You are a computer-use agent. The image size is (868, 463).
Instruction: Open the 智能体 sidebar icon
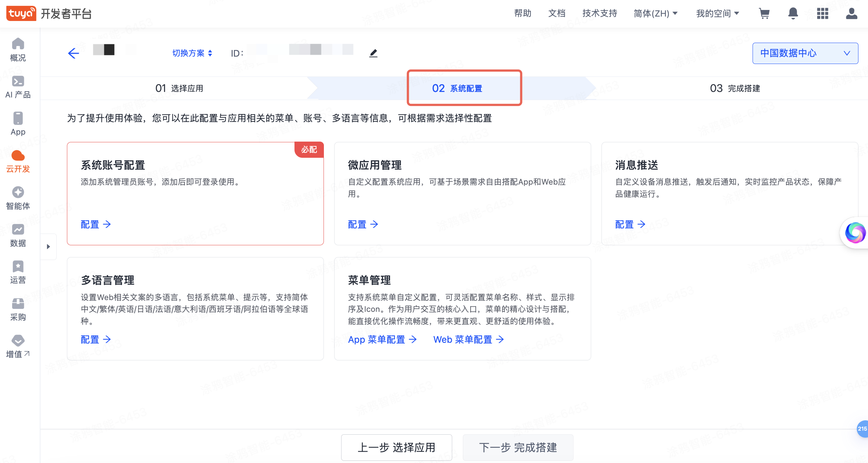(18, 198)
